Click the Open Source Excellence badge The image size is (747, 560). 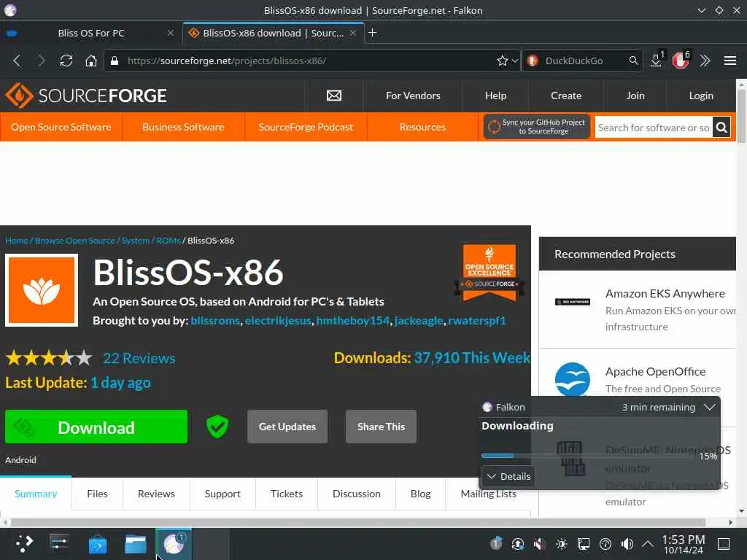click(x=489, y=273)
